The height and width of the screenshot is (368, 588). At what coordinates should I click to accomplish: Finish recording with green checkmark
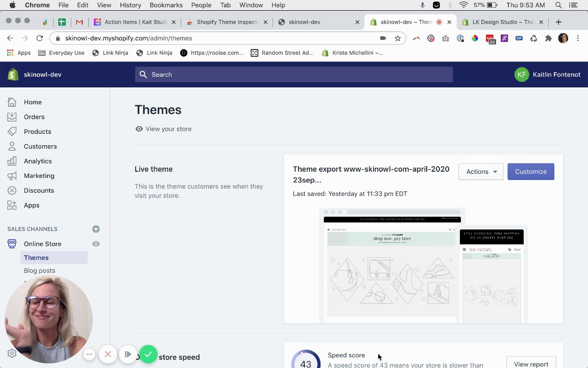(x=148, y=354)
